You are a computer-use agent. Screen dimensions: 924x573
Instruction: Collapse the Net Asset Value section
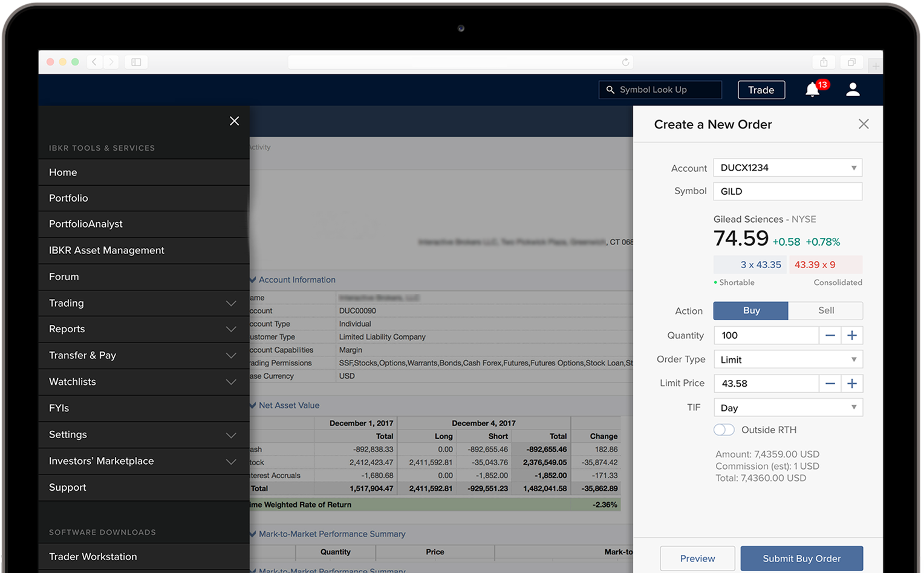coord(253,405)
